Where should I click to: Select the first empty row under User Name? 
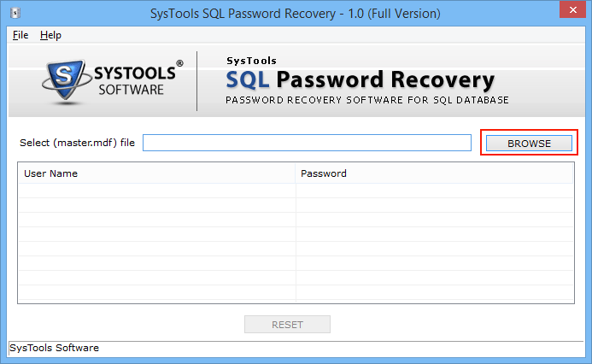pos(157,191)
